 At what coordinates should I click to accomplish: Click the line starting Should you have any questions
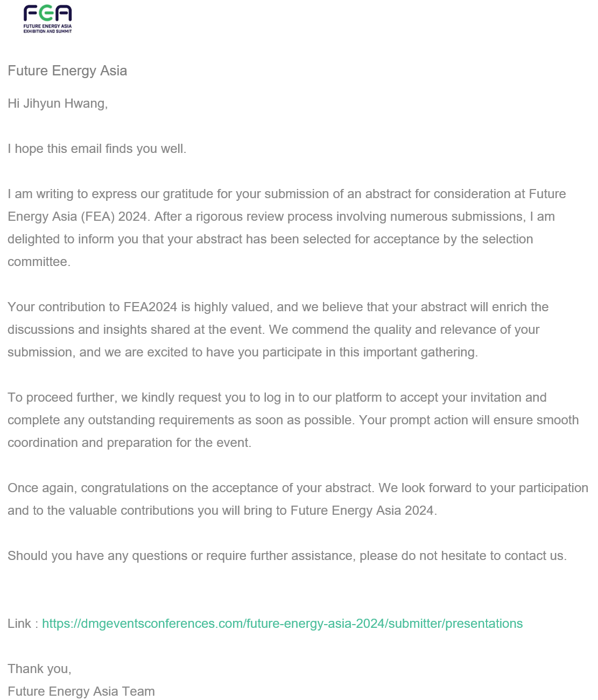[x=287, y=556]
